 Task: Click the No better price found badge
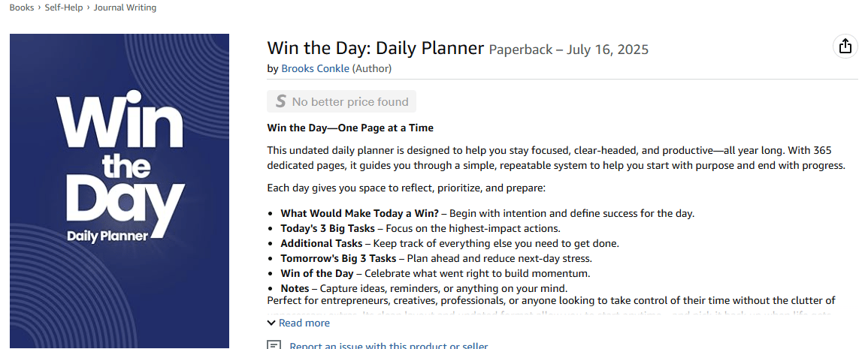point(341,102)
